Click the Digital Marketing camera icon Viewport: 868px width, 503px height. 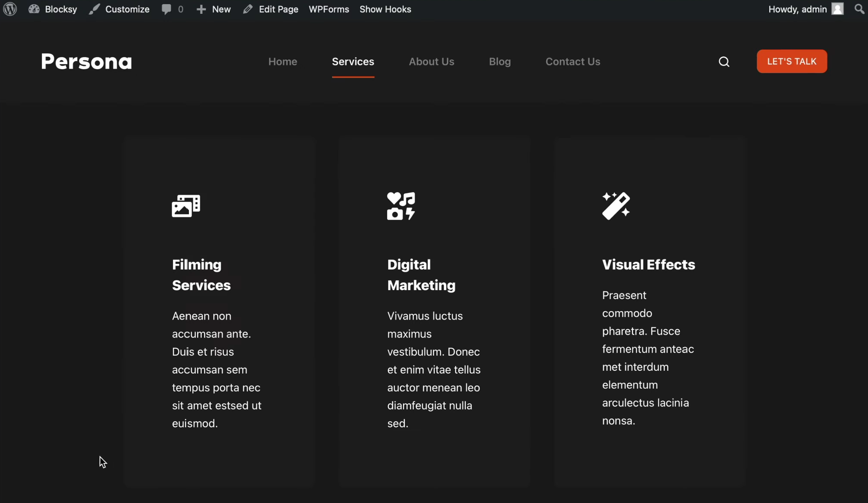[400, 206]
